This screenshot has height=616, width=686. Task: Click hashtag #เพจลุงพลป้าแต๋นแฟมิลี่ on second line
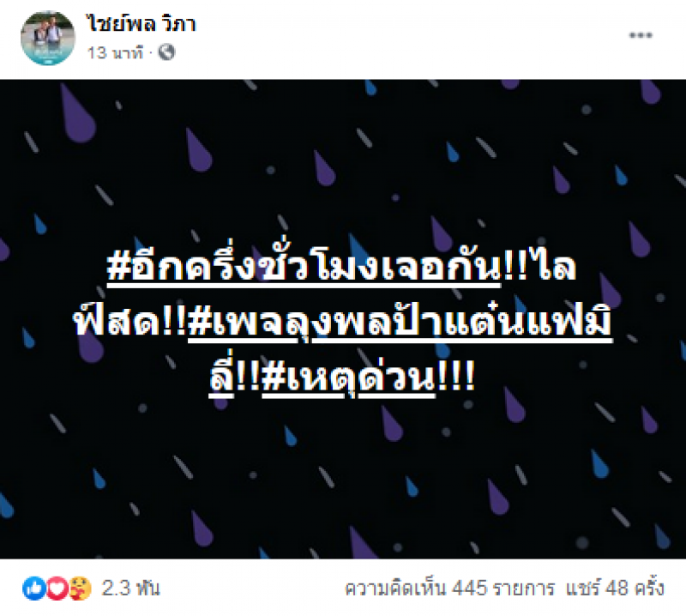[400, 323]
